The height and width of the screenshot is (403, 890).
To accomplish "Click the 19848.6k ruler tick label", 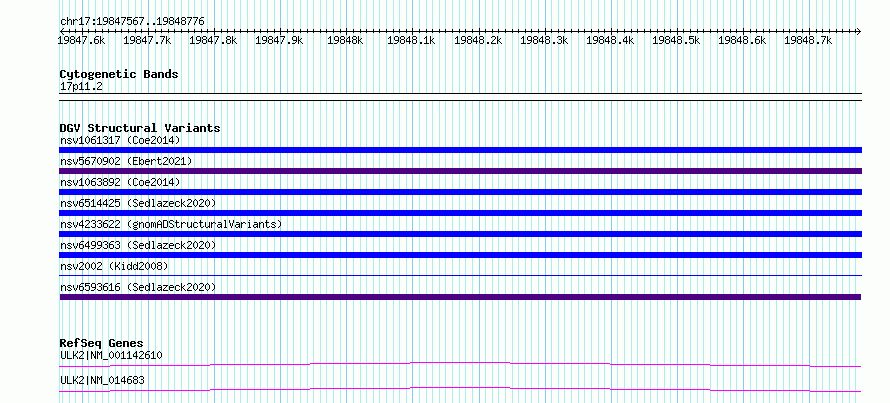I will (x=742, y=40).
